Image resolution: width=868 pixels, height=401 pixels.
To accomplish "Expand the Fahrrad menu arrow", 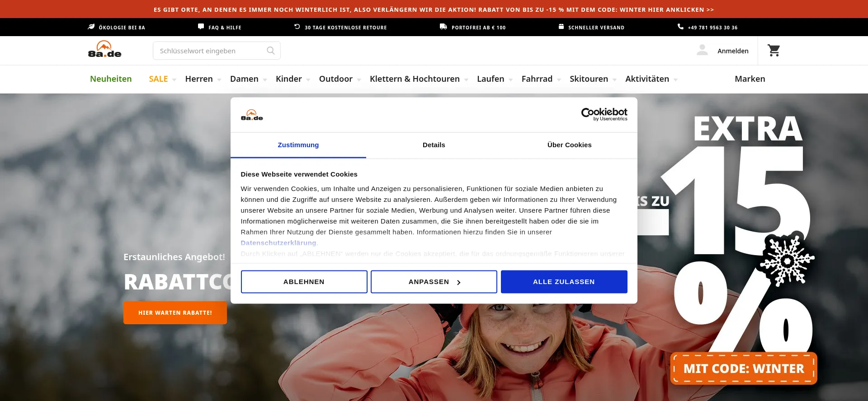I will point(559,80).
